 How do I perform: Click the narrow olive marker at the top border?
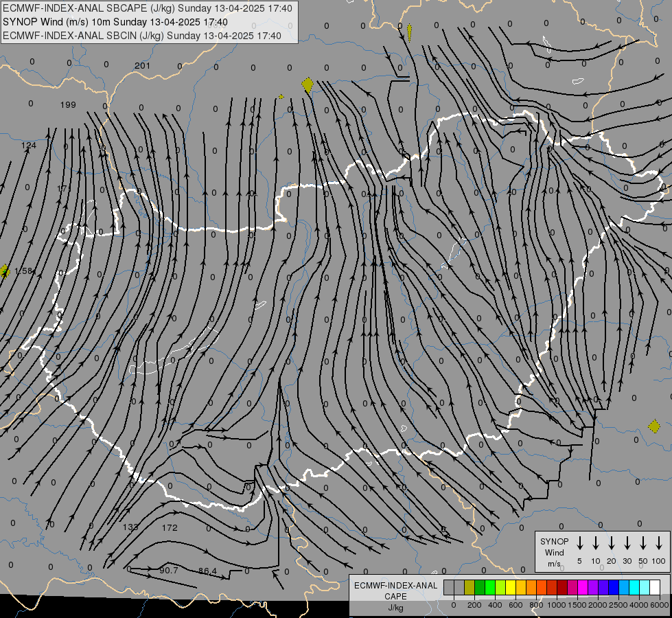click(x=409, y=32)
